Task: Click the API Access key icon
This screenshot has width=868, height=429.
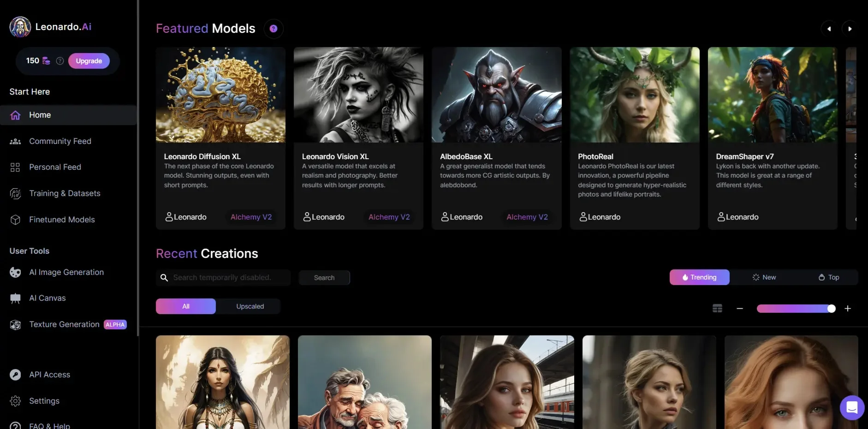Action: pos(15,375)
